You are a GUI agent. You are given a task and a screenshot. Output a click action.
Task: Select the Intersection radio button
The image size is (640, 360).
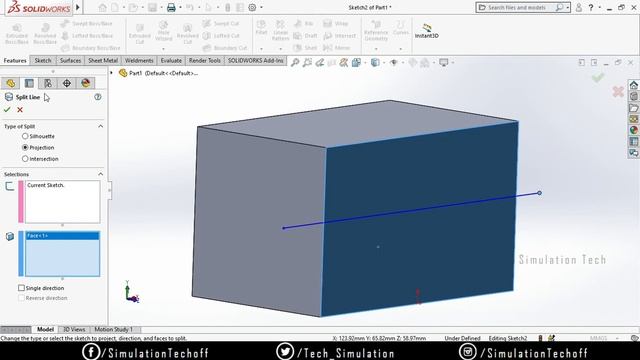[25, 159]
